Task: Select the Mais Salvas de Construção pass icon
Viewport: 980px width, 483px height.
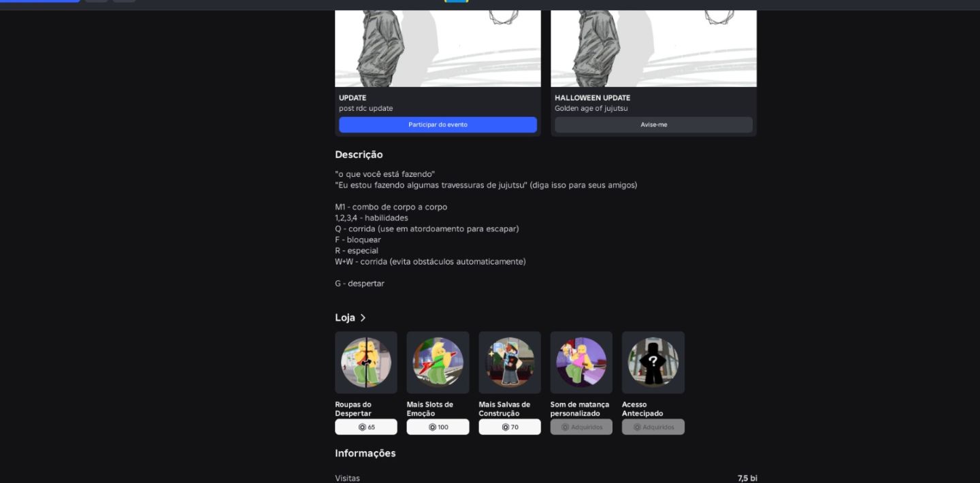Action: point(510,363)
